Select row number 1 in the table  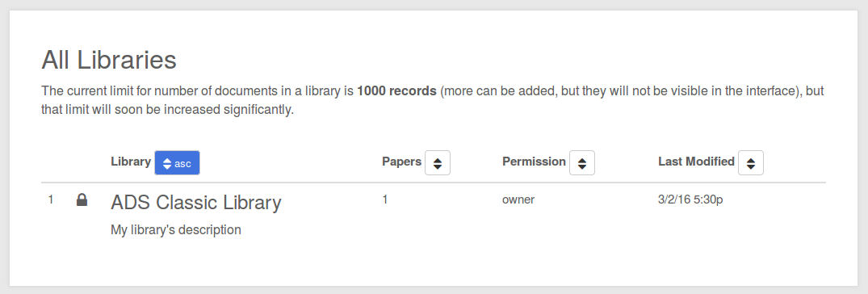point(51,199)
